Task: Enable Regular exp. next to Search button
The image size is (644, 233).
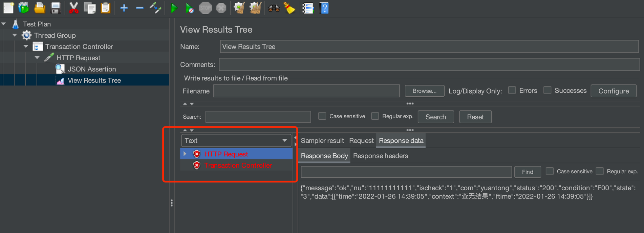Action: [x=375, y=116]
